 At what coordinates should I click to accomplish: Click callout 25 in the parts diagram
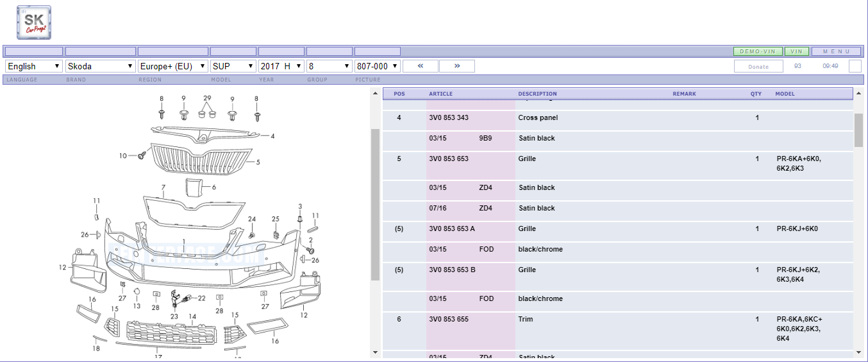(276, 219)
